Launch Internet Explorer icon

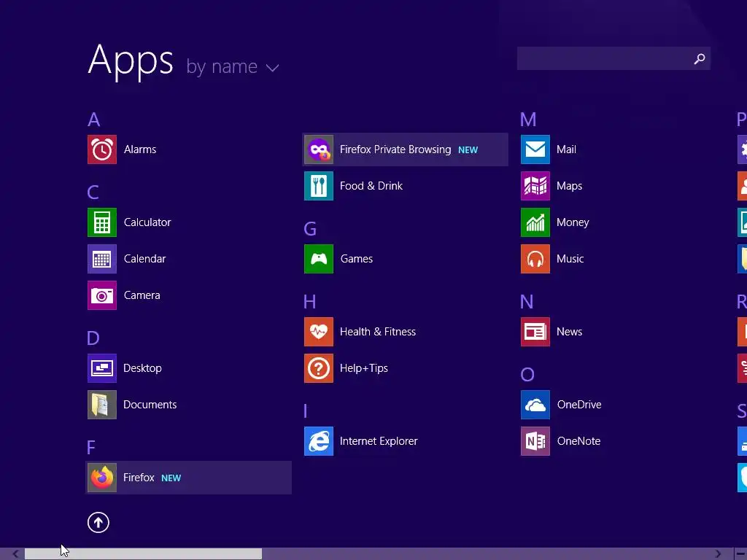[319, 441]
